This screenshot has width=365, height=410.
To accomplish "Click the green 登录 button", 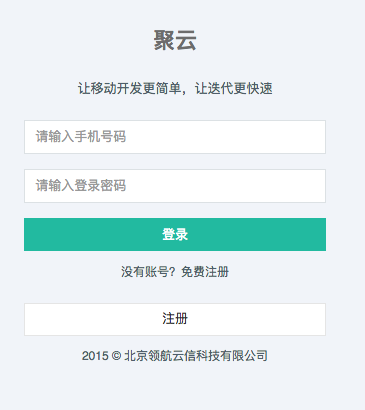I will point(175,234).
